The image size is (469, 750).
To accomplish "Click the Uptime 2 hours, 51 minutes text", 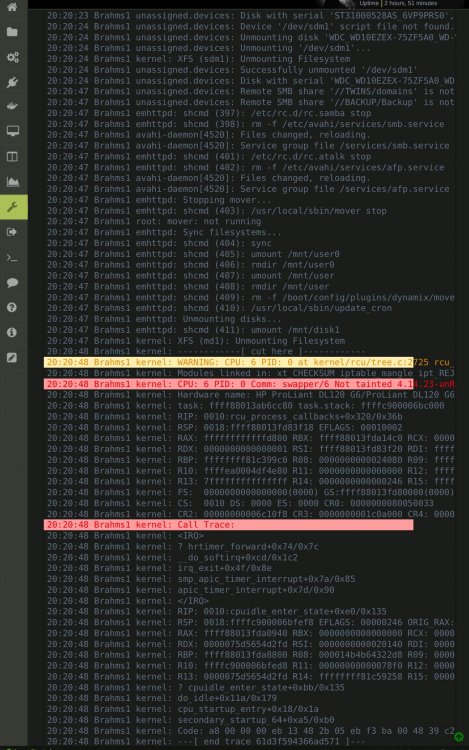I will 398,3.
